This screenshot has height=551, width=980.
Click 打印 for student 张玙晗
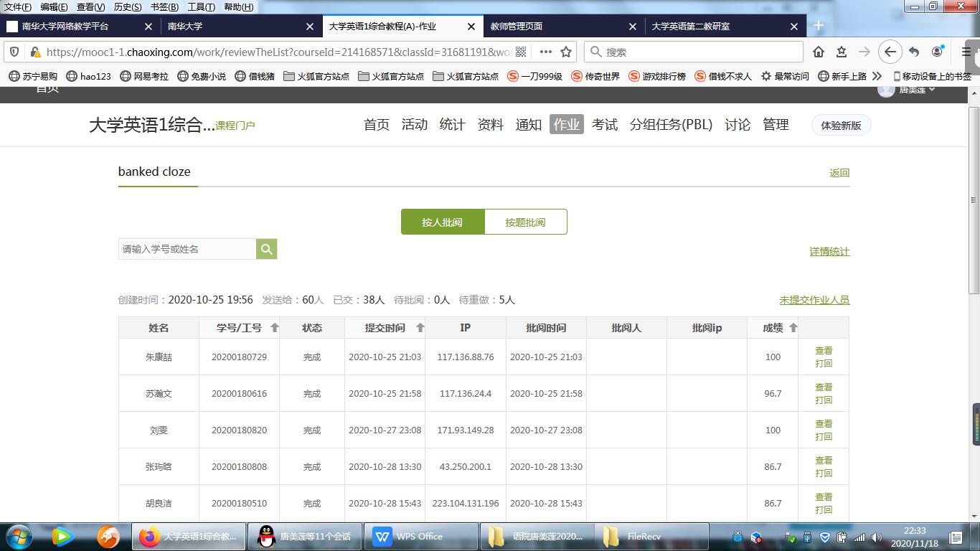(x=824, y=473)
